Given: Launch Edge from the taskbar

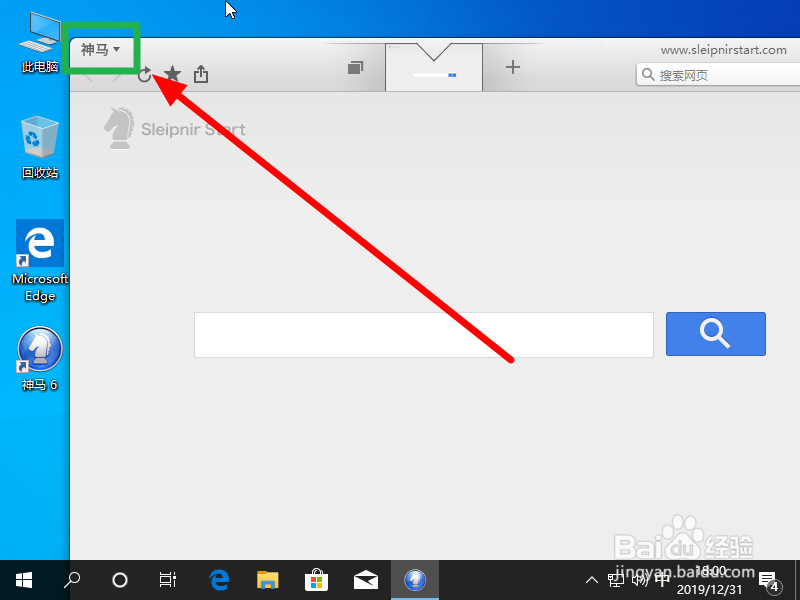Looking at the screenshot, I should coord(219,580).
